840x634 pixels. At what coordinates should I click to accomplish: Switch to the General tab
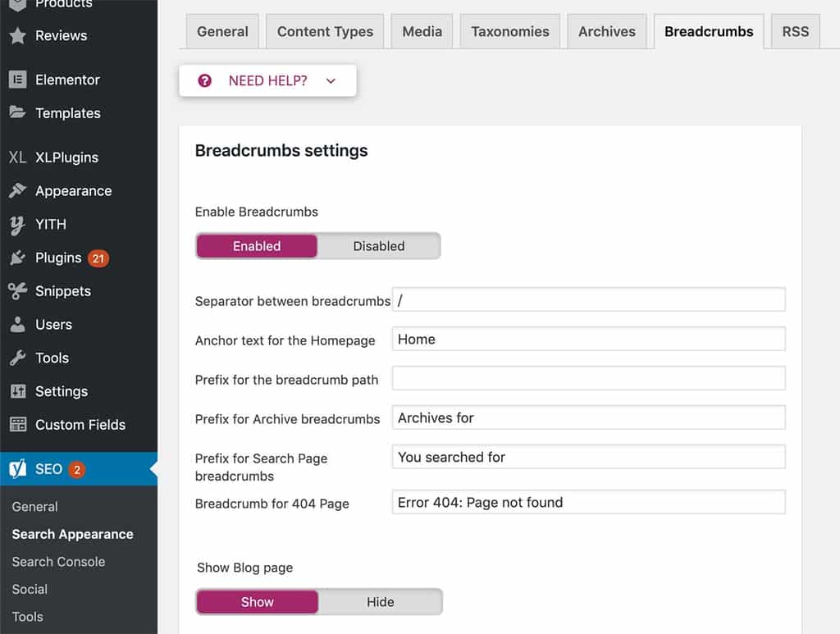222,32
